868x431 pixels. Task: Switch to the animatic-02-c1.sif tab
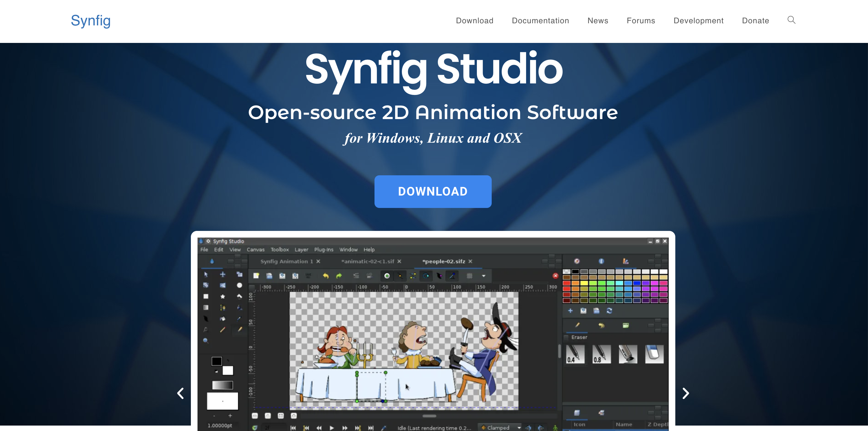point(363,261)
